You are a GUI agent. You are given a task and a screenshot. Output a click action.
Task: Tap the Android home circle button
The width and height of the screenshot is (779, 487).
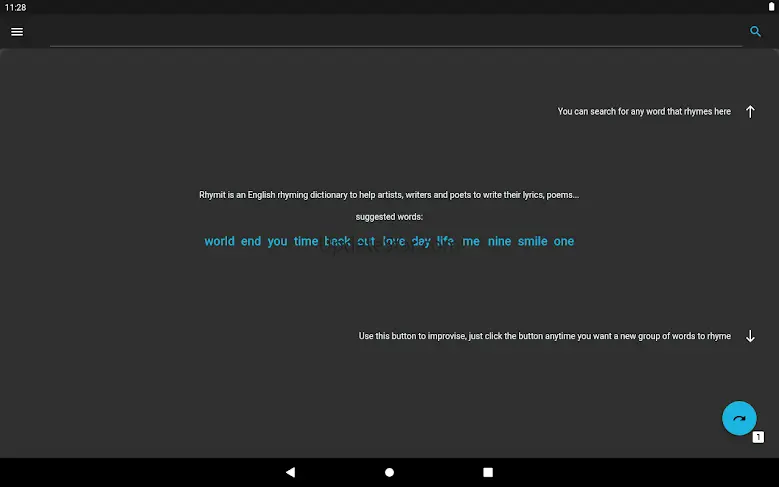click(390, 472)
